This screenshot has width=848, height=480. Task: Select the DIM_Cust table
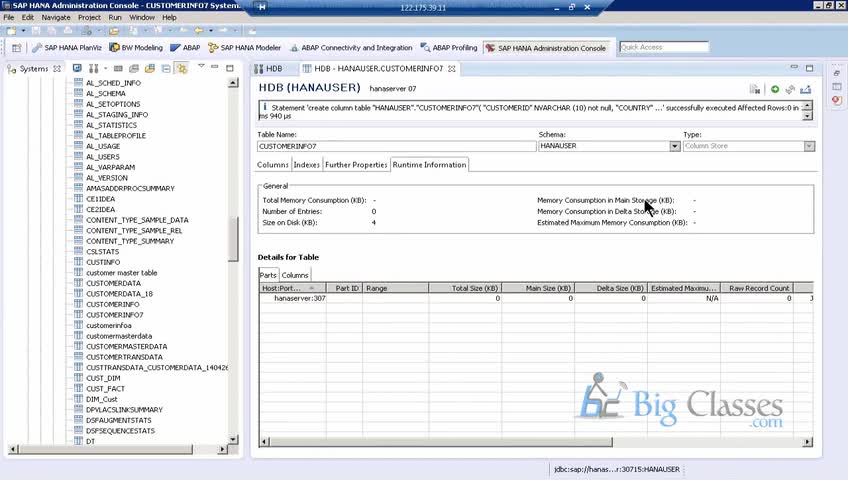tap(102, 399)
